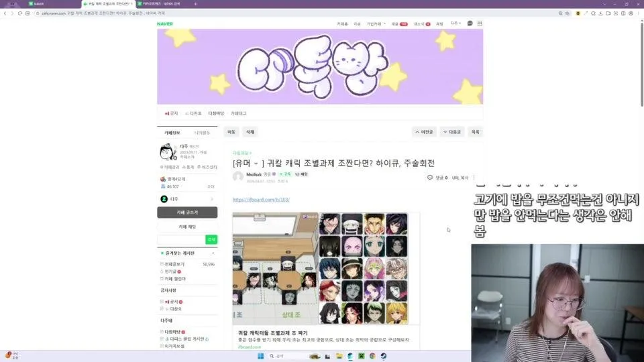The height and width of the screenshot is (362, 644).
Task: Click the green cafe search button
Action: tap(211, 239)
